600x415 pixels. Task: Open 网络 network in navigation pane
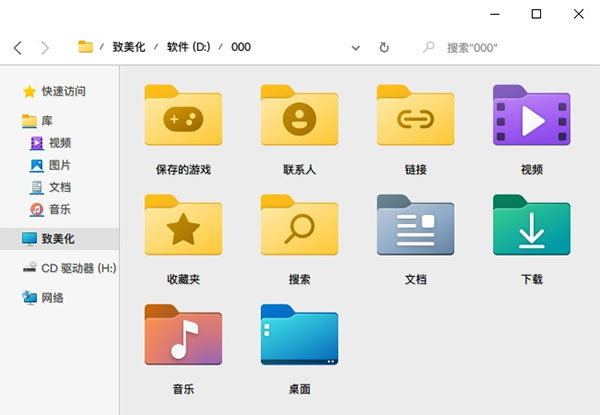tap(53, 297)
